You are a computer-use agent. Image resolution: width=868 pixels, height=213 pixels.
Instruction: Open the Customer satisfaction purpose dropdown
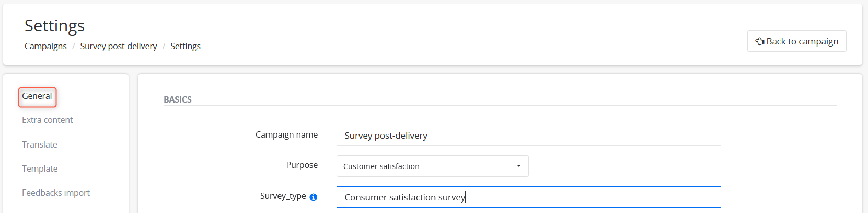(x=432, y=166)
